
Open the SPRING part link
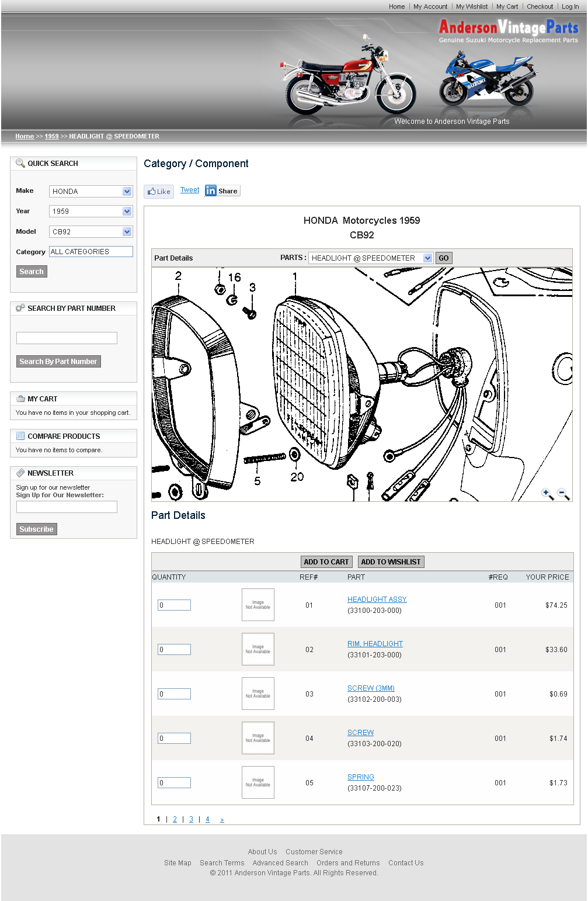pos(361,777)
